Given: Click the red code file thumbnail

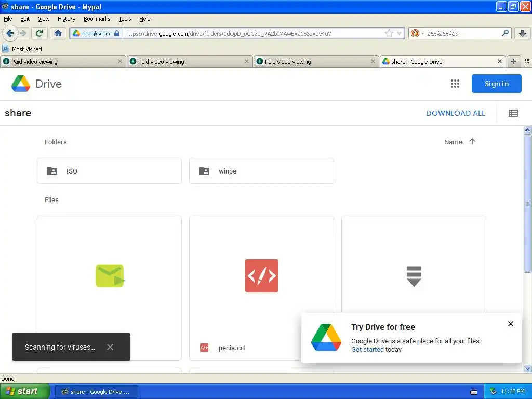Looking at the screenshot, I should click(262, 276).
